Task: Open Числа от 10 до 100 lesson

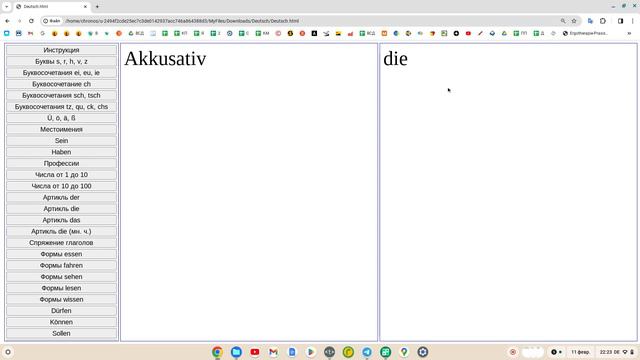Action: tap(61, 186)
